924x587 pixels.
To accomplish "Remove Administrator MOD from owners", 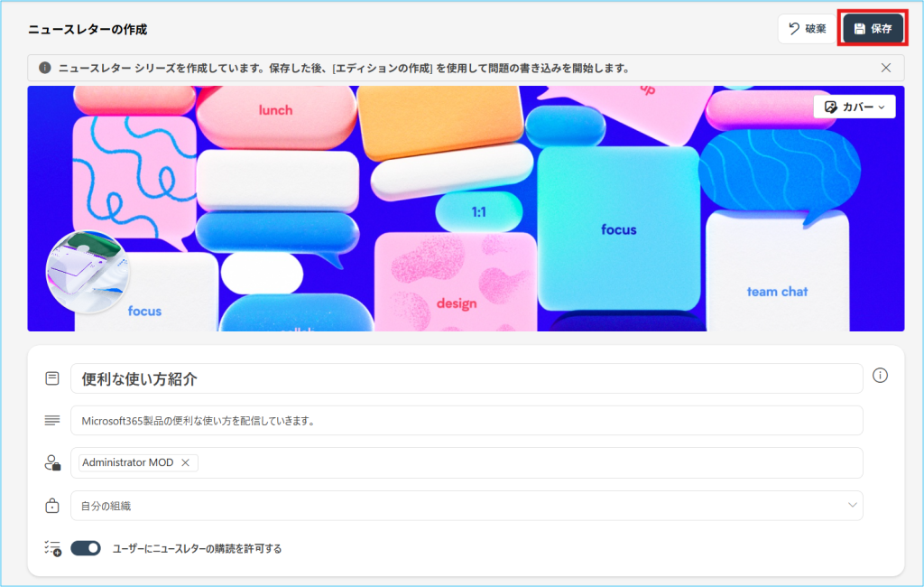I will 185,462.
